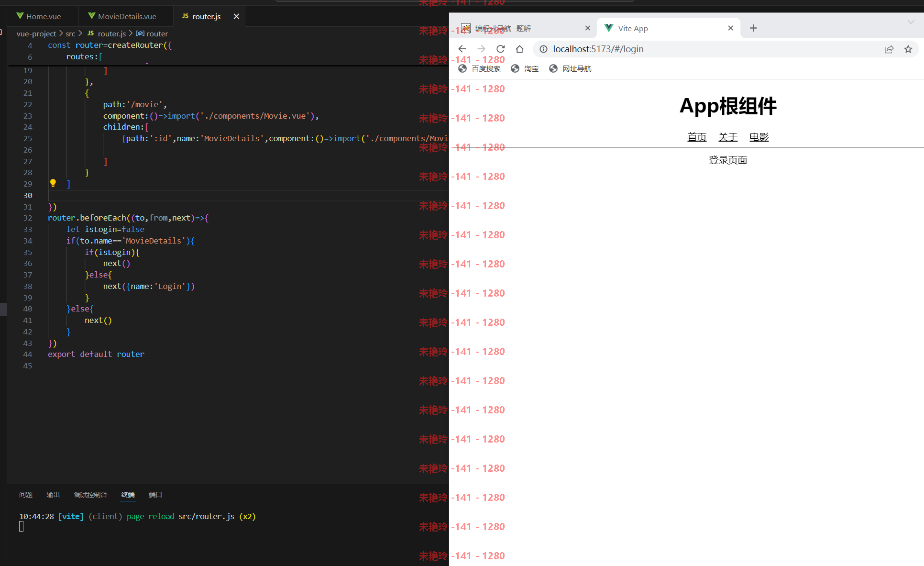Open a new browser tab
924x566 pixels.
[753, 28]
